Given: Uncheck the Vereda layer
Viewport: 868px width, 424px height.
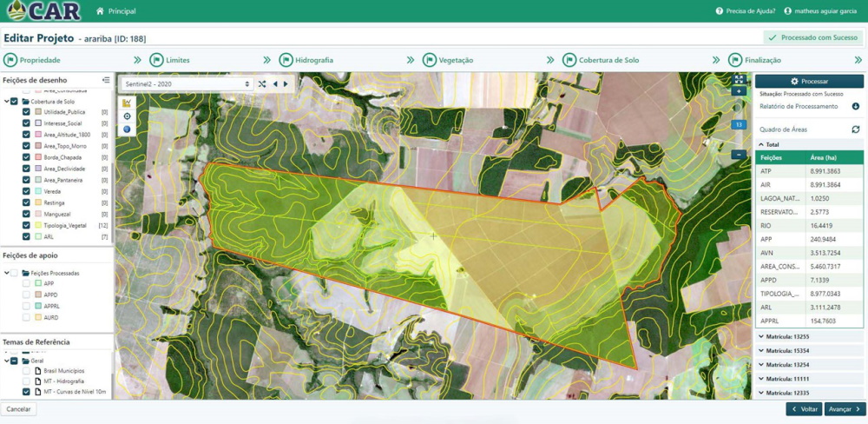Looking at the screenshot, I should [x=26, y=191].
